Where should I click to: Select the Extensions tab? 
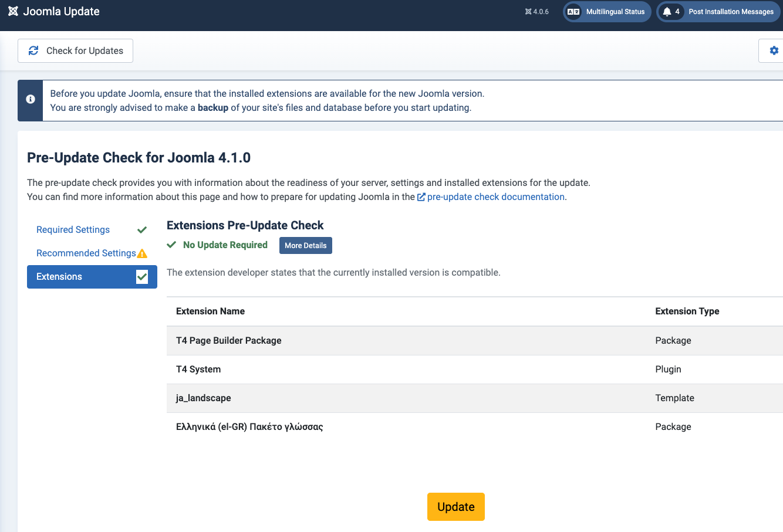(x=59, y=277)
